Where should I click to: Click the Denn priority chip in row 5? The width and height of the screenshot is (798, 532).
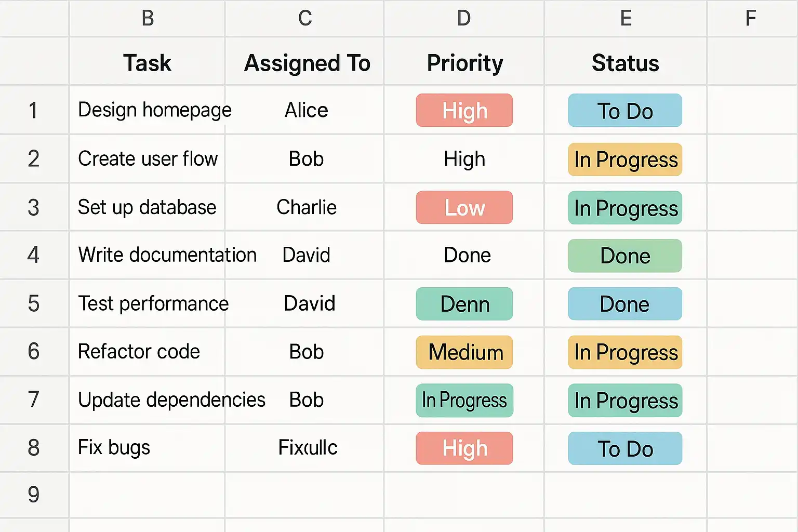pyautogui.click(x=464, y=304)
